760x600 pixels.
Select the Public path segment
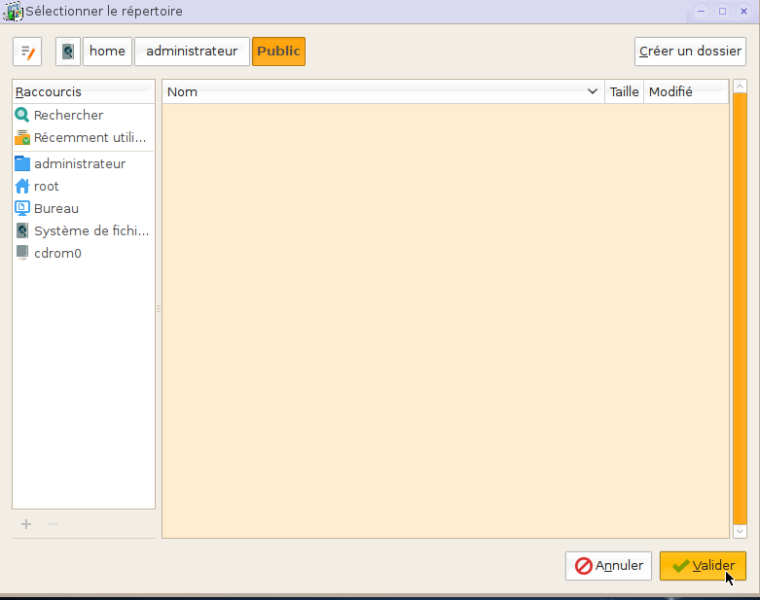tap(279, 51)
